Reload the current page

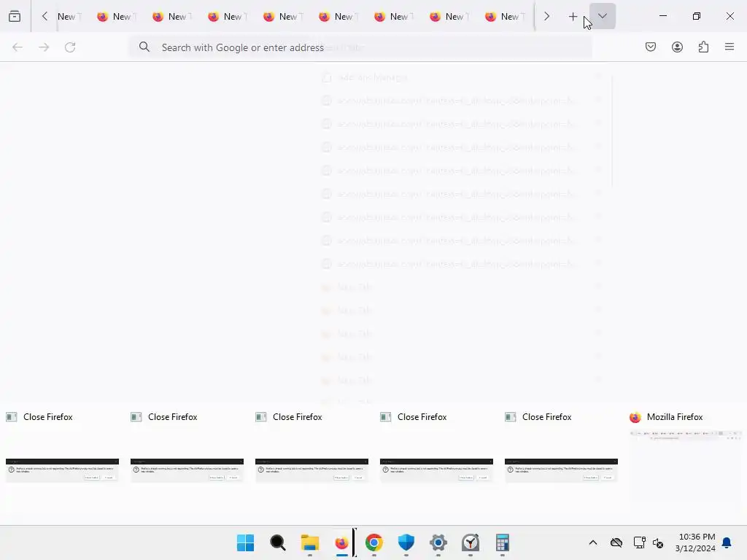70,47
